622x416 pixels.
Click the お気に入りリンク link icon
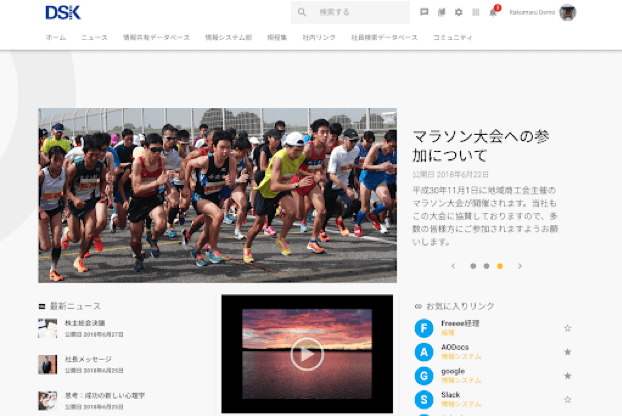[418, 306]
